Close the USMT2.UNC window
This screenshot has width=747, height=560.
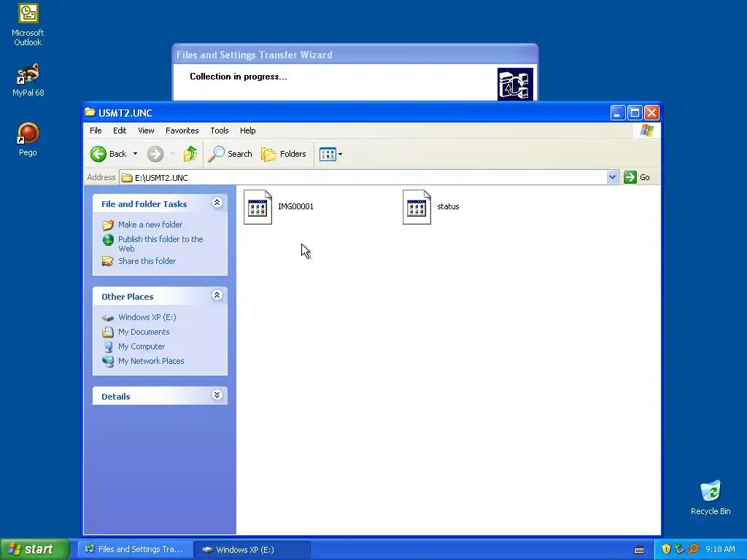click(x=651, y=113)
